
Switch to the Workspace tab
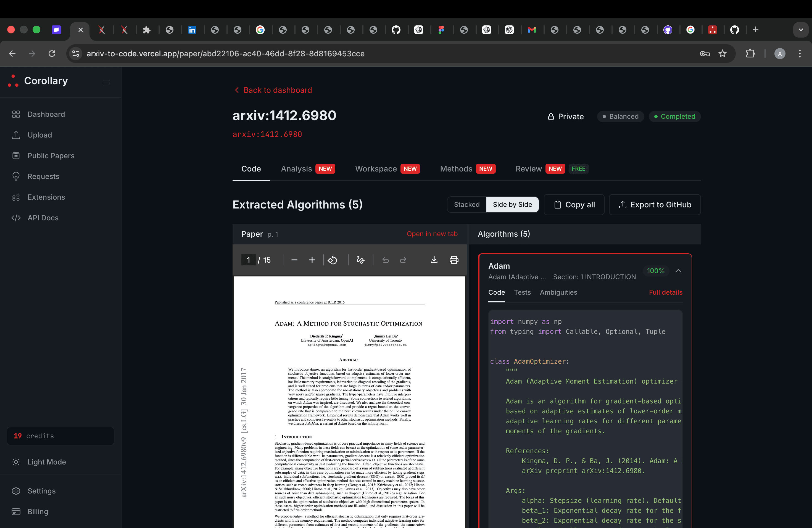(387, 169)
